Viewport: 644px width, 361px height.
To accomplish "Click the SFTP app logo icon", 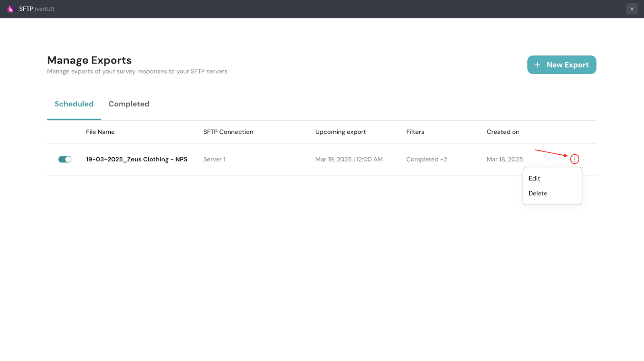I will 10,9.
